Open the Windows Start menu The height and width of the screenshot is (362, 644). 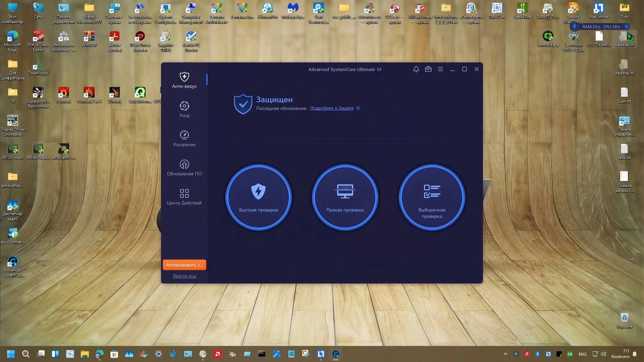coord(11,354)
